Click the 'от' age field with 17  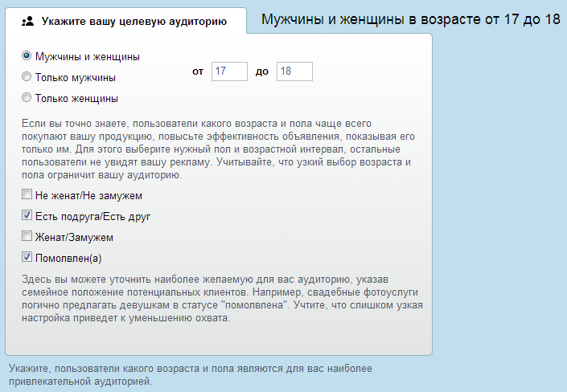[229, 71]
